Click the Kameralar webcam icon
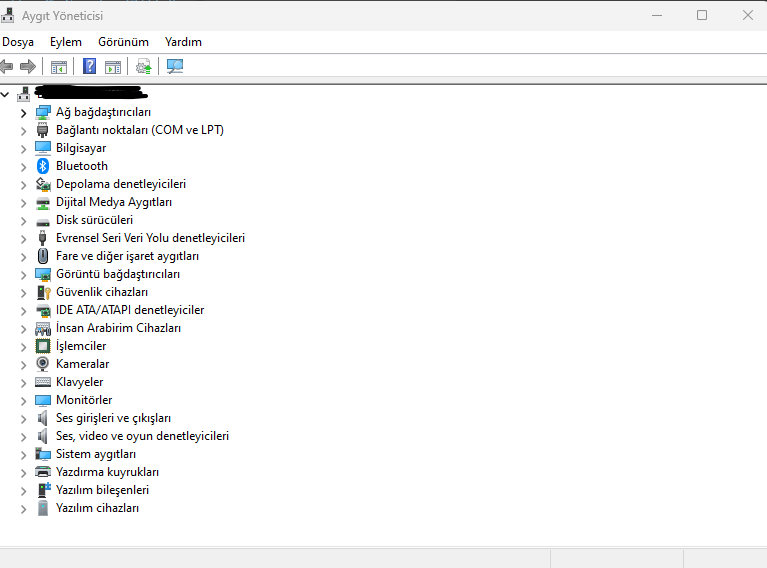The image size is (767, 568). click(43, 364)
